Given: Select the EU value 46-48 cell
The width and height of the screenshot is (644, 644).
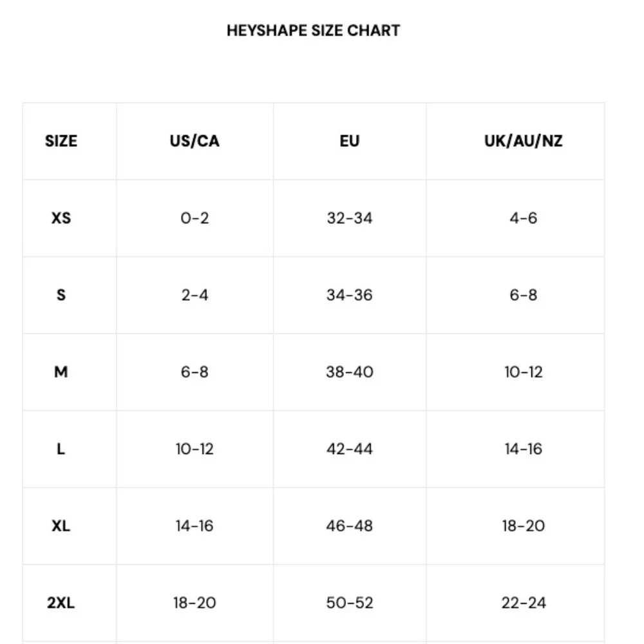Looking at the screenshot, I should [x=349, y=526].
